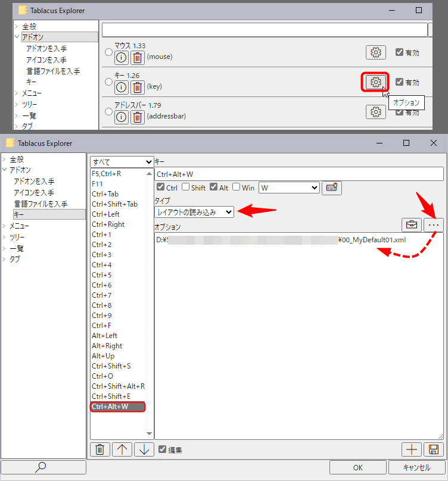Select Ctrl+Shift+Alt+R in the key list
This screenshot has height=481, width=448.
[118, 386]
